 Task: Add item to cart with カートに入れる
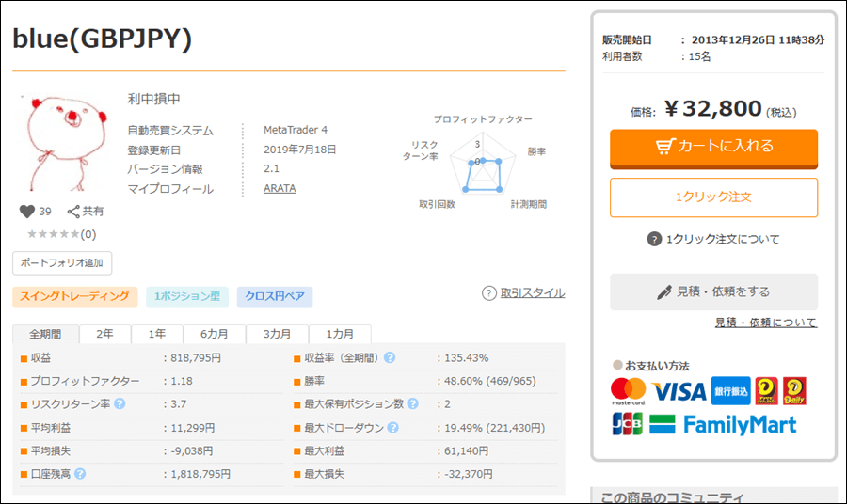(x=713, y=147)
